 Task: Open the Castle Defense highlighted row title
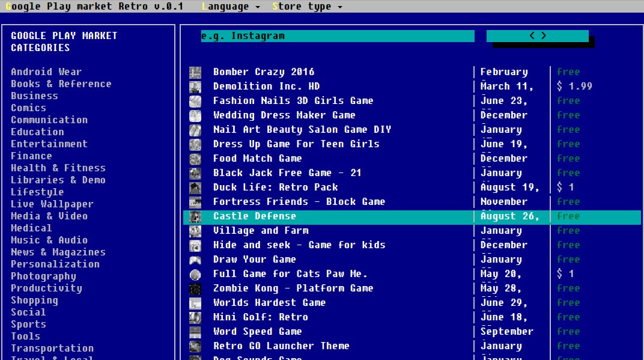(x=255, y=216)
